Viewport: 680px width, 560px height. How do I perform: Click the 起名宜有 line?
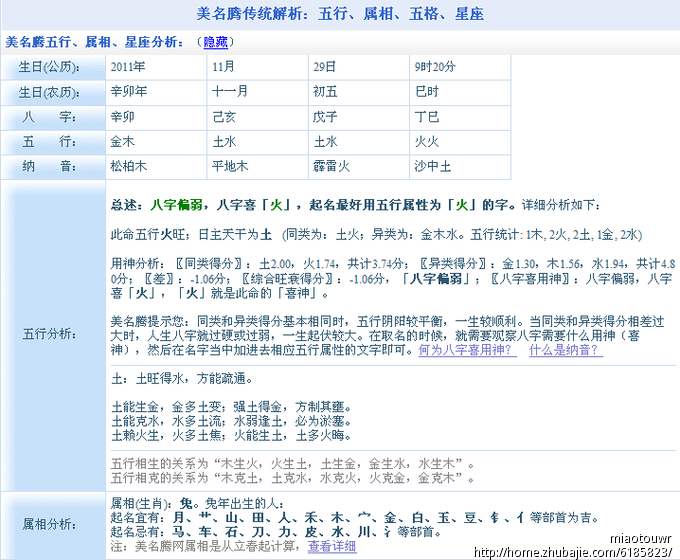355,517
